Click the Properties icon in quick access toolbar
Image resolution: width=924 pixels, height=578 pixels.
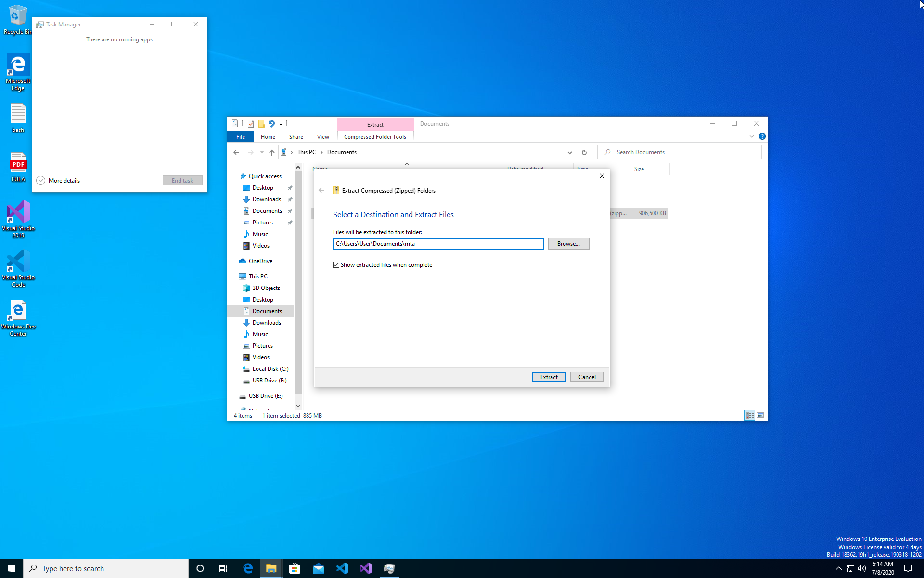point(251,124)
